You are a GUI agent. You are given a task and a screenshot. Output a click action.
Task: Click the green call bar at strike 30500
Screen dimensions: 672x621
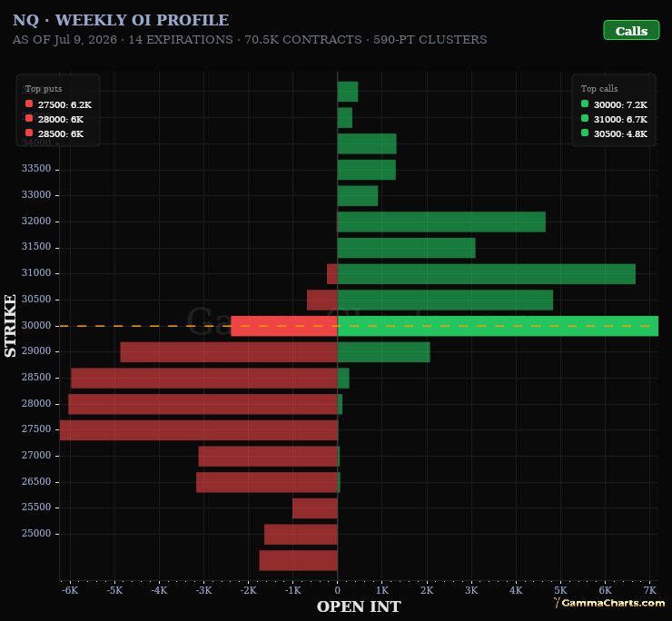pos(445,300)
